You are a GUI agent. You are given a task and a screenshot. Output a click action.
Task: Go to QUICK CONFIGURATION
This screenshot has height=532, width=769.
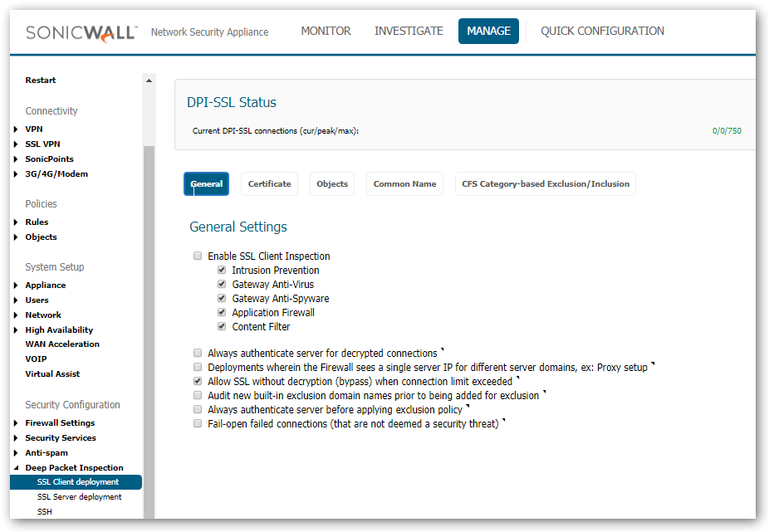click(602, 32)
